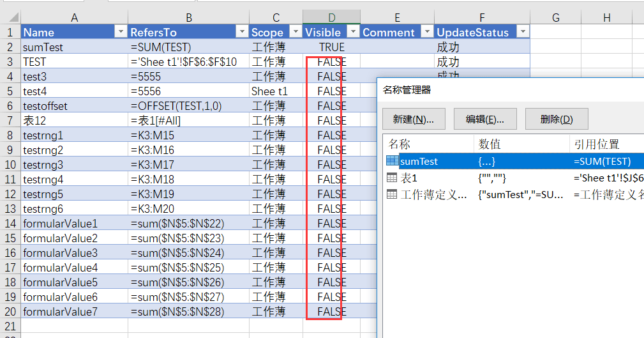Open the UpdateStatus column filter dropdown
The height and width of the screenshot is (338, 644).
click(x=523, y=32)
